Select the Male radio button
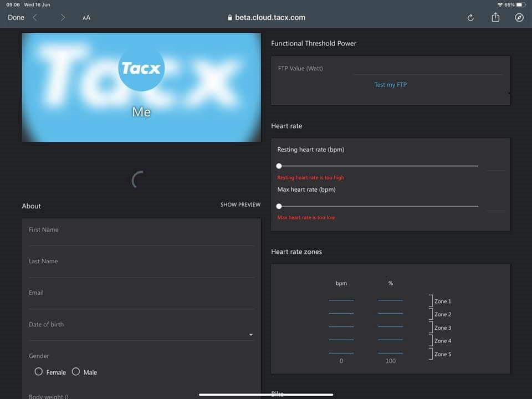 pos(76,371)
